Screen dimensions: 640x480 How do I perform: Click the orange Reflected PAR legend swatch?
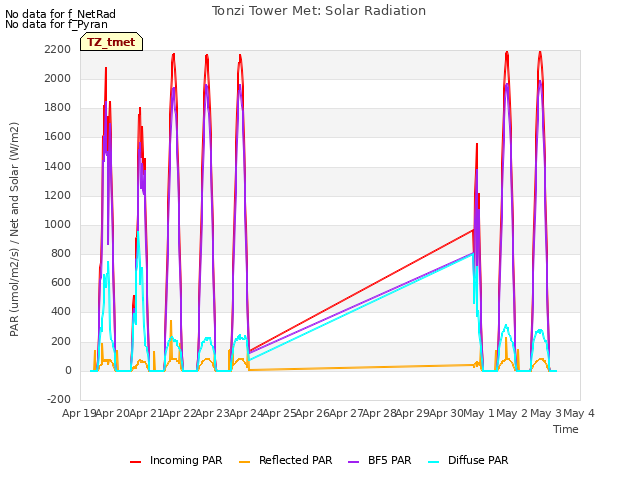coord(244,462)
